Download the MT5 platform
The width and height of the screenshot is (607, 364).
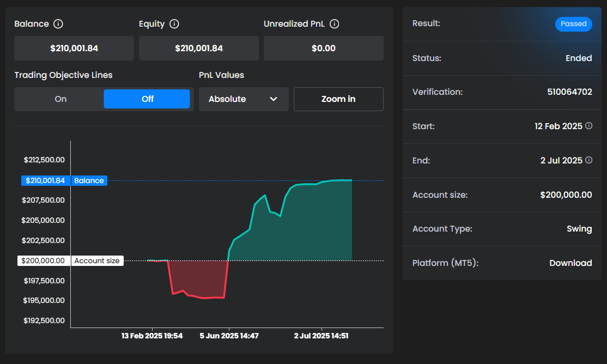pyautogui.click(x=570, y=263)
